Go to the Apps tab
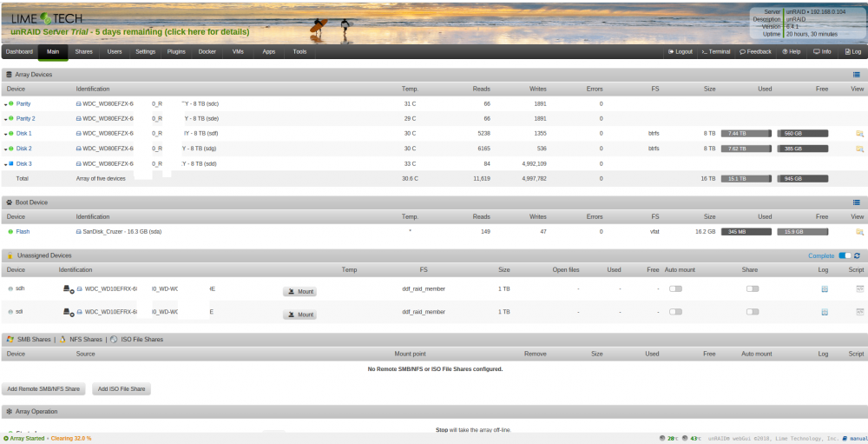Viewport: 868px width, 444px height. 269,51
